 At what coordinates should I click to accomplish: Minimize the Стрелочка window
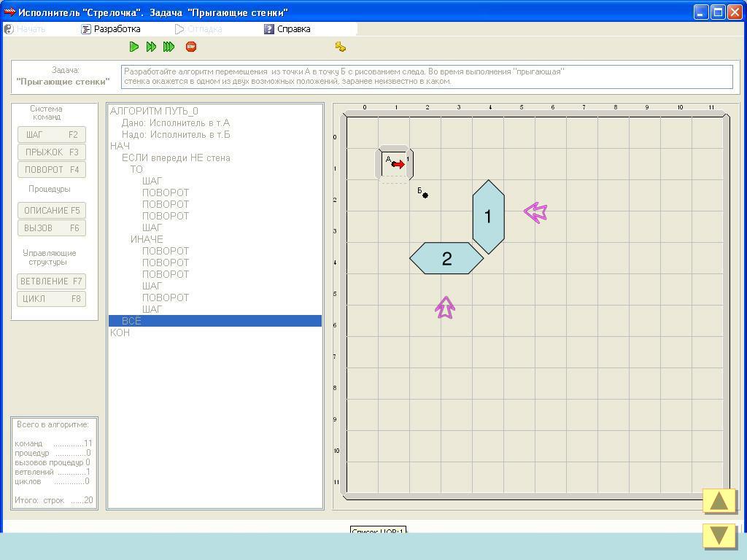click(x=701, y=12)
